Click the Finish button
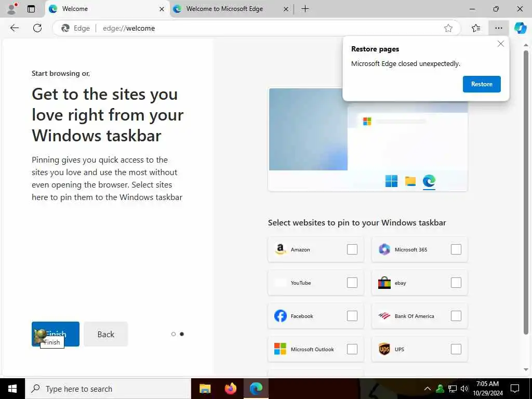Viewport: 532px width, 399px height. (x=55, y=334)
